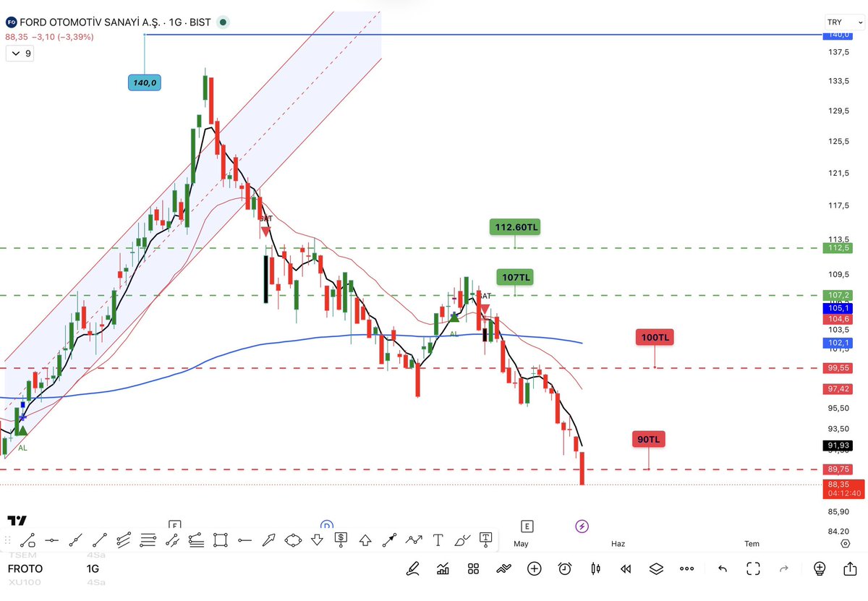Select the 100TL red label
868x601 pixels.
point(655,337)
